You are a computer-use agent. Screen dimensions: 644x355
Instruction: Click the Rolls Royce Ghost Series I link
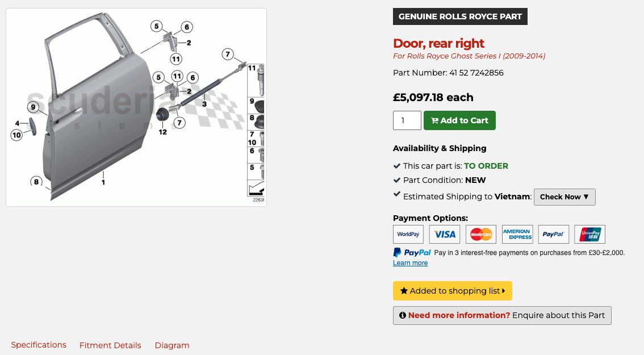coord(469,56)
